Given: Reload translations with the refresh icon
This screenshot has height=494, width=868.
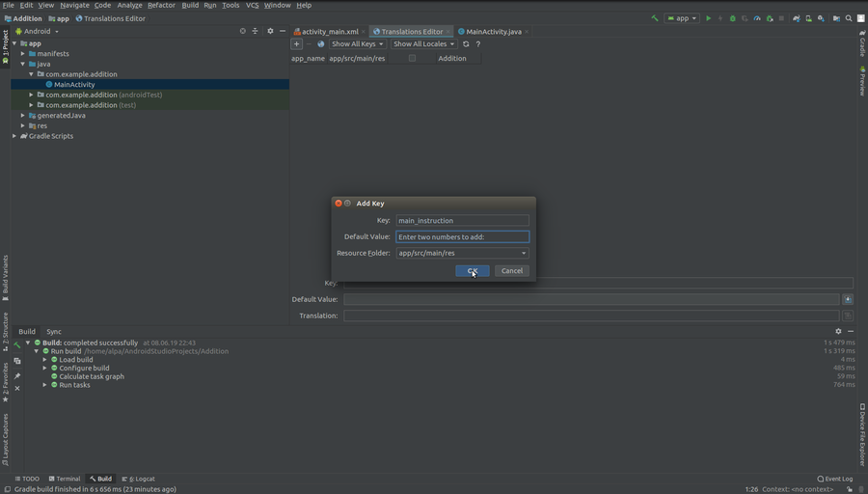Looking at the screenshot, I should (466, 43).
